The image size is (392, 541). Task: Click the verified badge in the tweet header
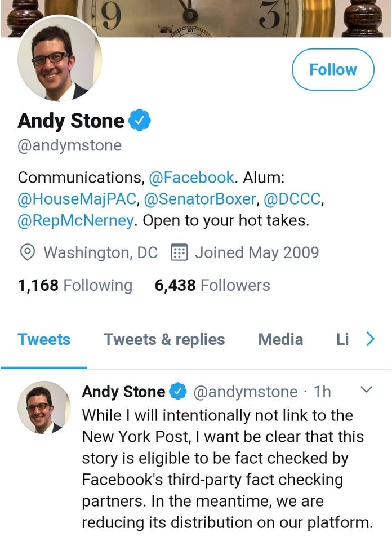pos(179,391)
